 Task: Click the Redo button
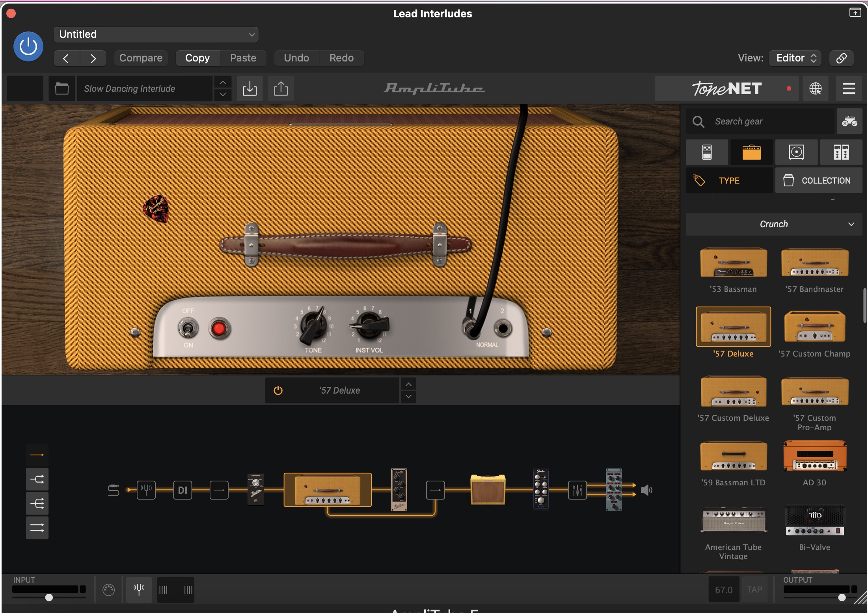point(341,58)
